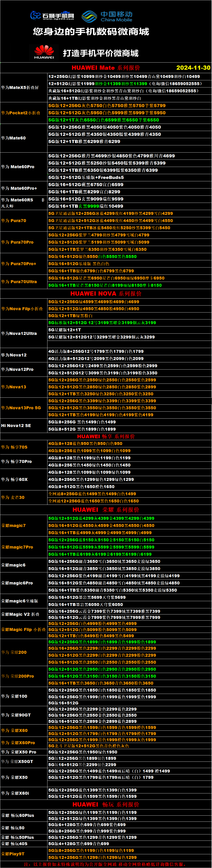Viewport: 212px width, 868px height.
Task: Select the 华为 麦芒30 model label
Action: 13,498
